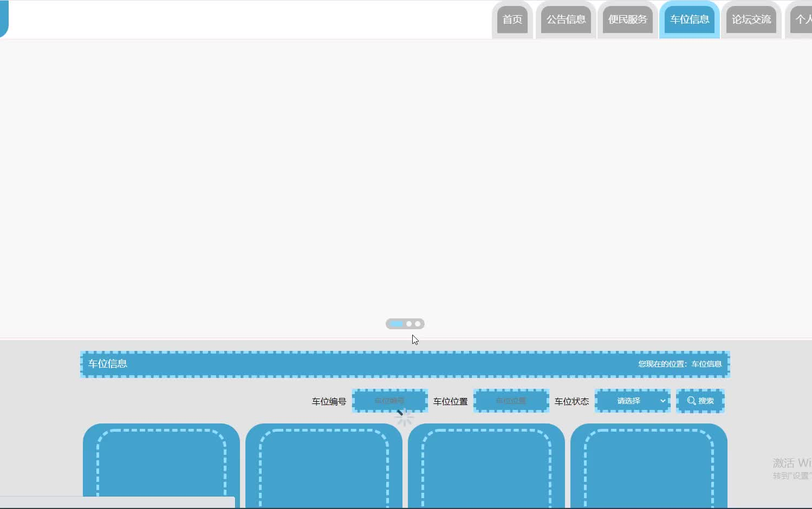Go to the 便民服务 tab
Viewport: 812px width, 509px height.
(628, 19)
